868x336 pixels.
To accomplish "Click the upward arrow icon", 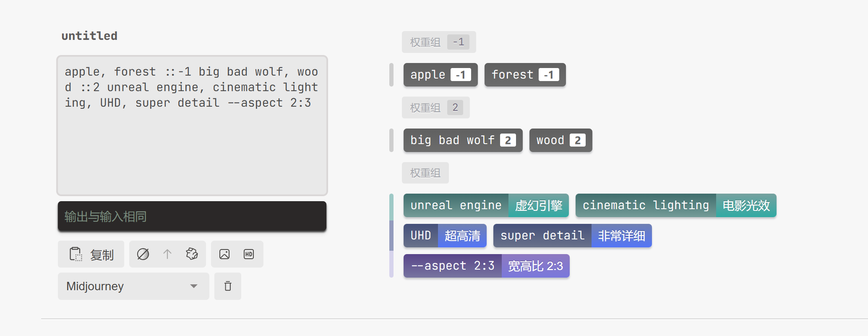I will pos(167,254).
